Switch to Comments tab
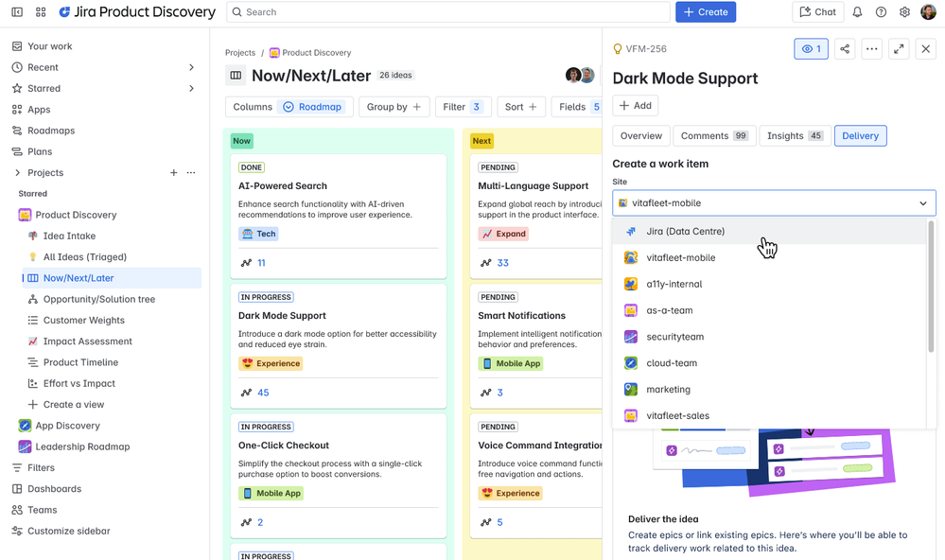 point(713,135)
